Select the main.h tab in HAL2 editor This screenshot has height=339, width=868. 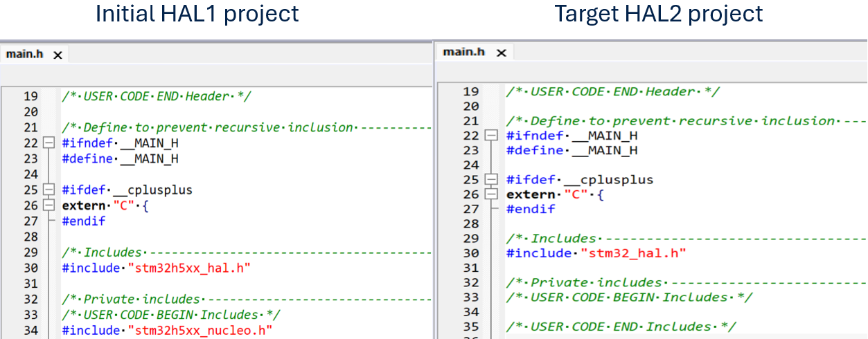coord(463,52)
